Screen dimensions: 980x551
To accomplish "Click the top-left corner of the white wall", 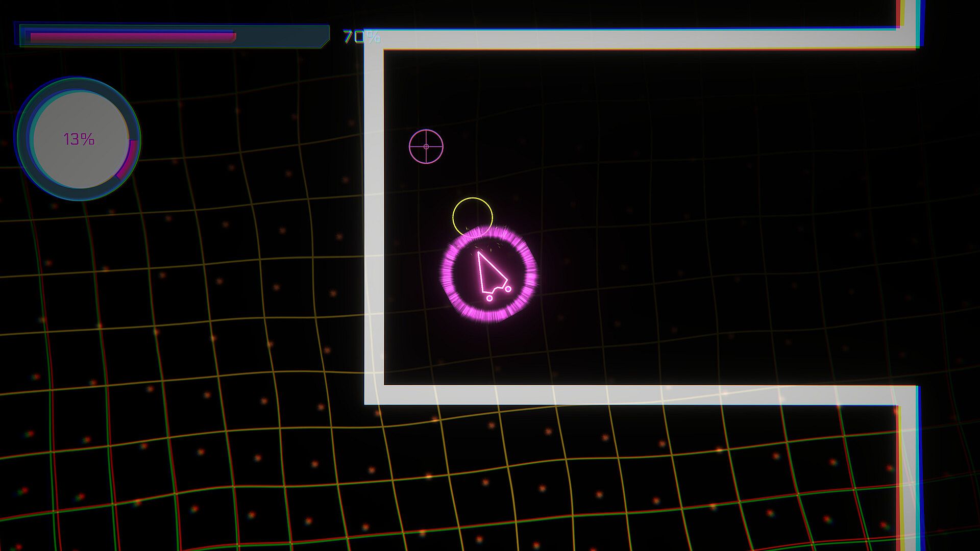I will pos(374,39).
